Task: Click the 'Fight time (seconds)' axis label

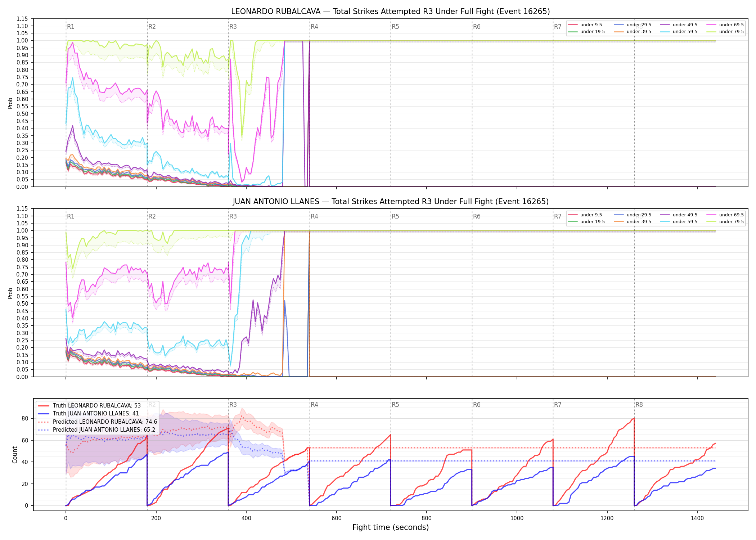Action: click(391, 527)
